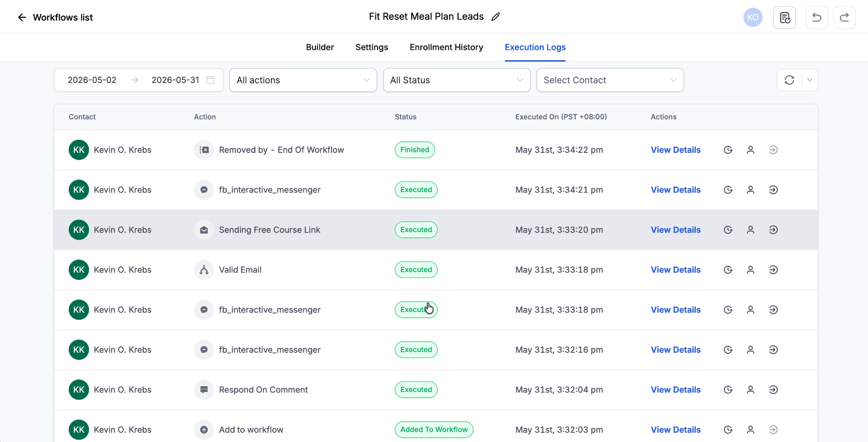Click arrow-circle icon in Valid Email row
Screen dimensions: 868x442
tap(773, 270)
